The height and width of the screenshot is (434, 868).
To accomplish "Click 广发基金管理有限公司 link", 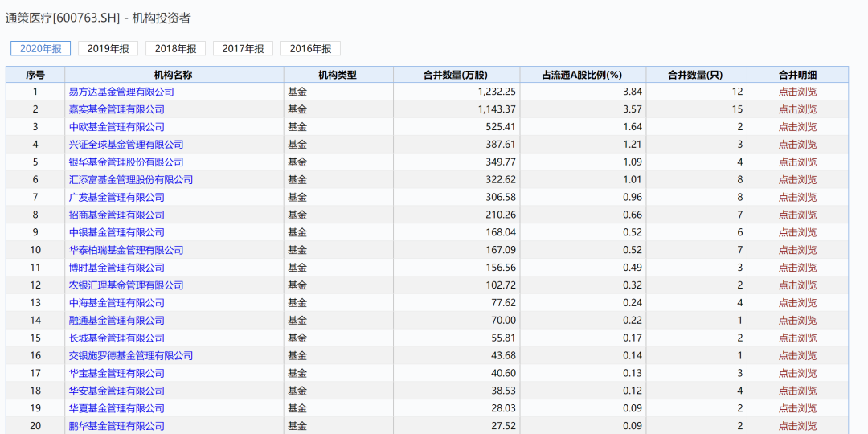I will click(117, 197).
